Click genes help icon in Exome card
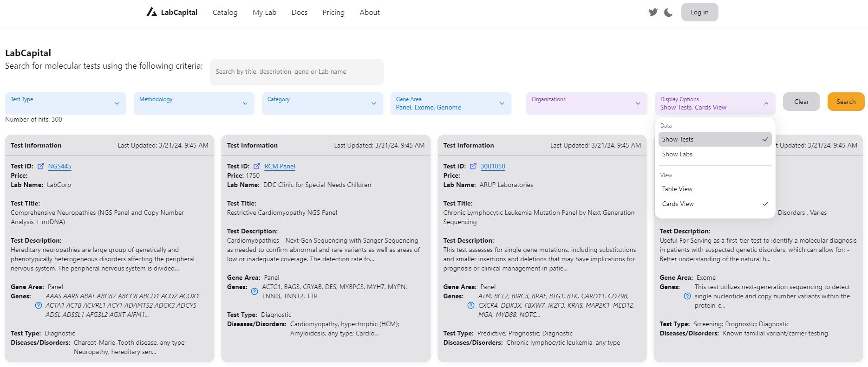This screenshot has height=367, width=868. point(687,296)
